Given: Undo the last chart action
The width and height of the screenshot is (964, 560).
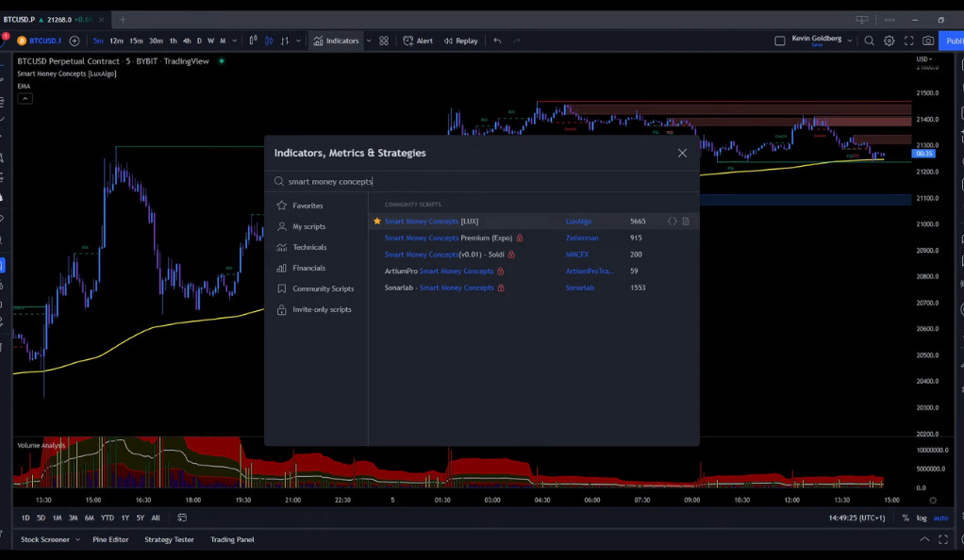Looking at the screenshot, I should point(497,41).
